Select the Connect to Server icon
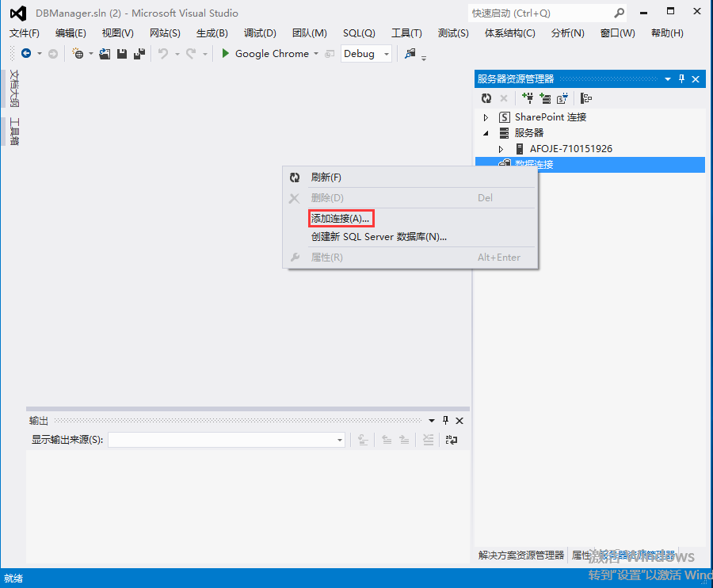Image resolution: width=713 pixels, height=588 pixels. [544, 98]
